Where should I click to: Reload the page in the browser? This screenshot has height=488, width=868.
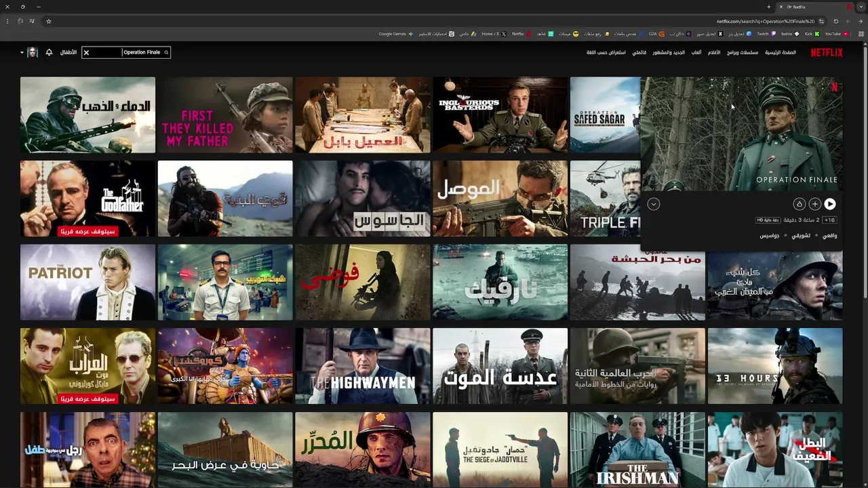click(836, 21)
